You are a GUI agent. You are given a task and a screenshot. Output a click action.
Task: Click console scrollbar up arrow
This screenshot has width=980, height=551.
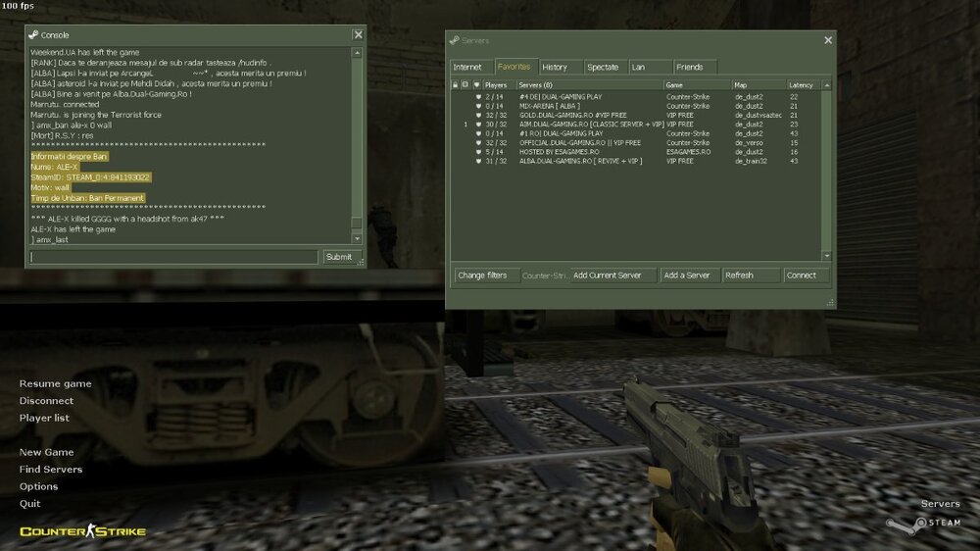pos(356,51)
